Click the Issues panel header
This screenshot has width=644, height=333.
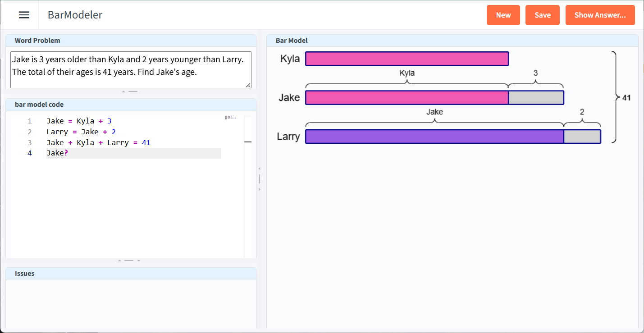pyautogui.click(x=131, y=274)
